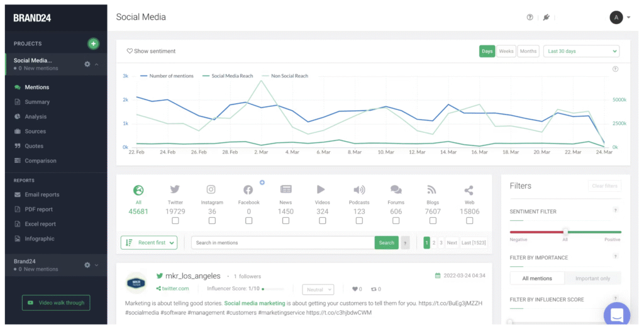
Task: Open the Neutral sentiment dropdown
Action: point(318,289)
